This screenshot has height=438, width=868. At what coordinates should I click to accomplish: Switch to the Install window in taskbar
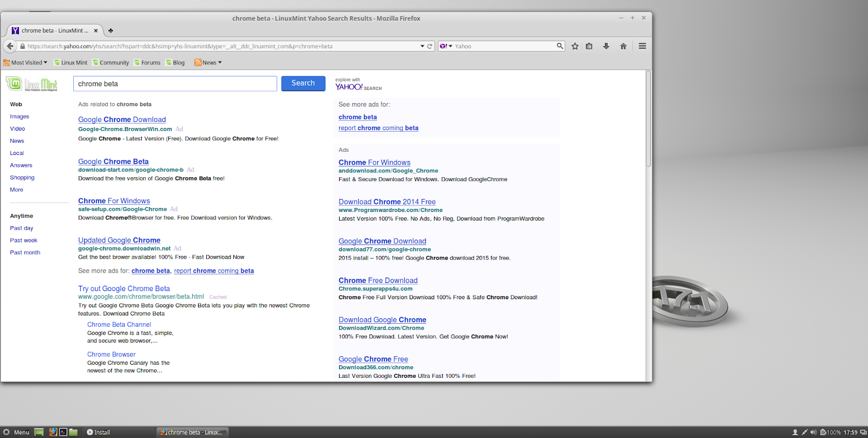tap(99, 432)
